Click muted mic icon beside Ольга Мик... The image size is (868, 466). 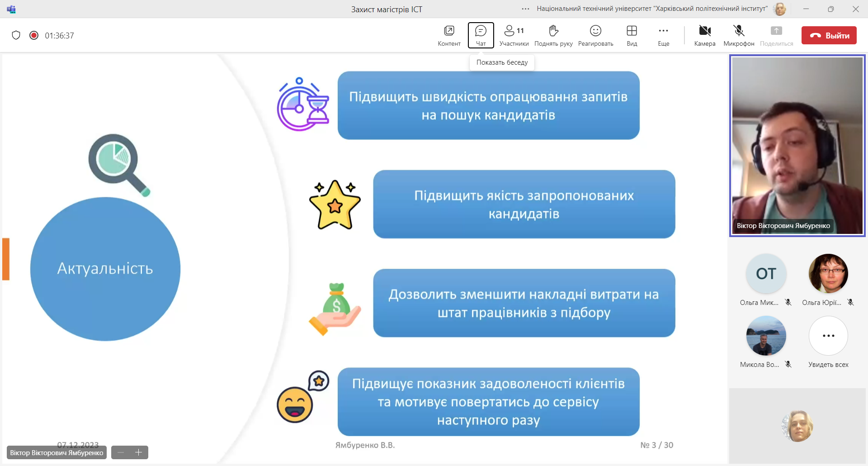click(x=788, y=302)
